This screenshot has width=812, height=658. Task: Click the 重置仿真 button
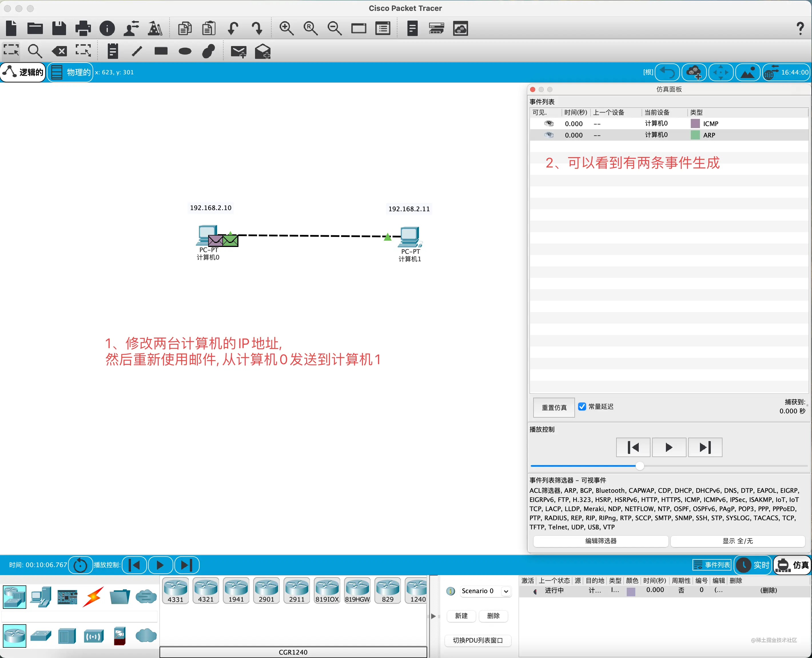click(554, 407)
